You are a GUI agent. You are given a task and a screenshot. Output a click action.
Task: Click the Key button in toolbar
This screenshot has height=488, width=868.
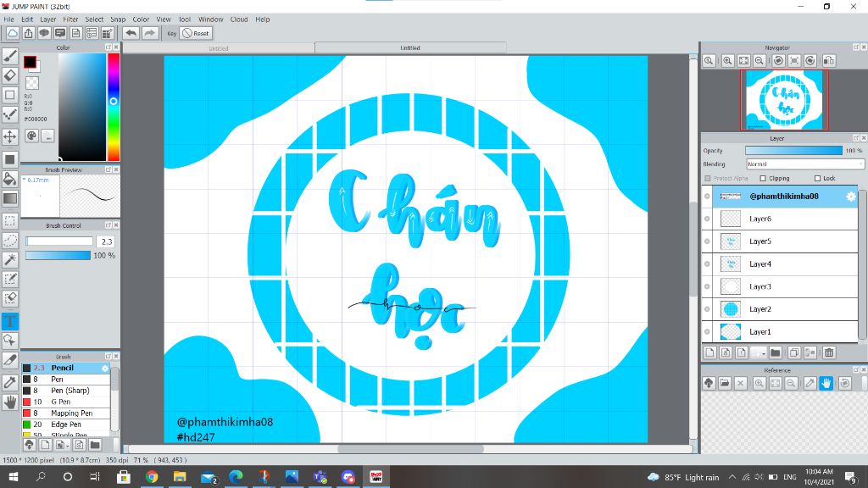(x=171, y=33)
